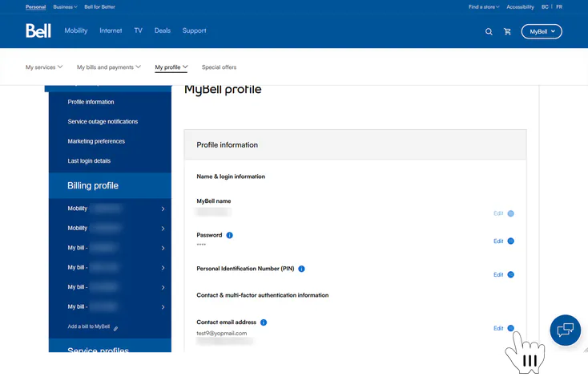Viewport: 588px width, 385px height.
Task: Click Edit link for Contact email address
Action: click(498, 328)
